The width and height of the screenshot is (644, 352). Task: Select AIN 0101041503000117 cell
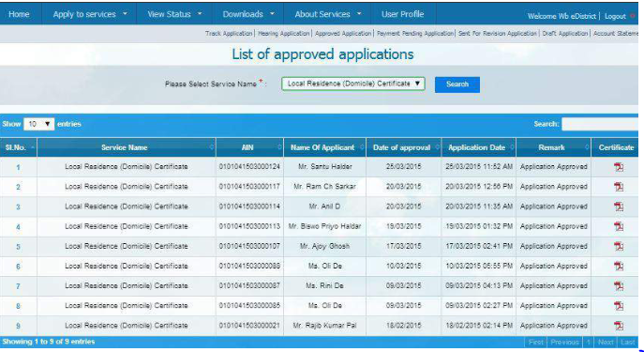[x=249, y=187]
